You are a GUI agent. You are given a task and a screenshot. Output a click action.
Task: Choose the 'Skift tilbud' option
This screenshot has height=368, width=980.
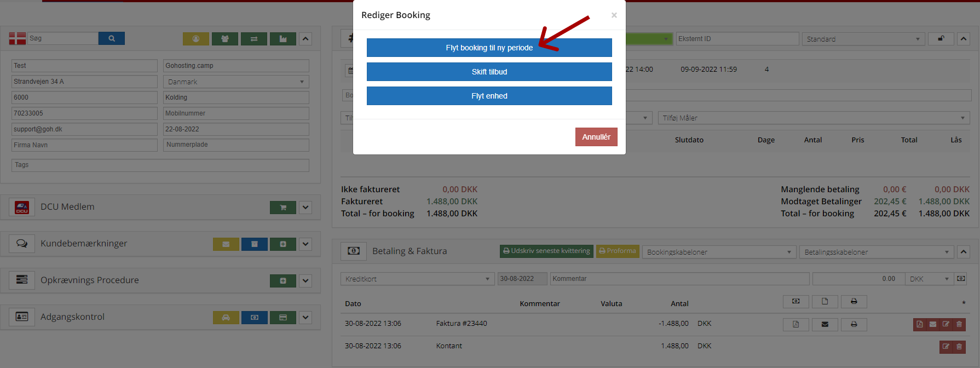click(489, 72)
